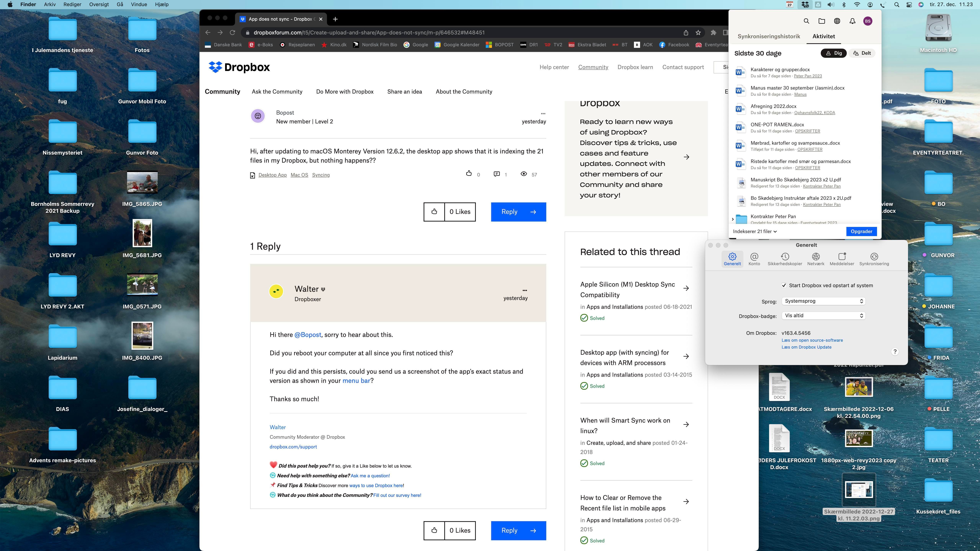Click the help question mark button
The height and width of the screenshot is (551, 980).
[x=895, y=352]
